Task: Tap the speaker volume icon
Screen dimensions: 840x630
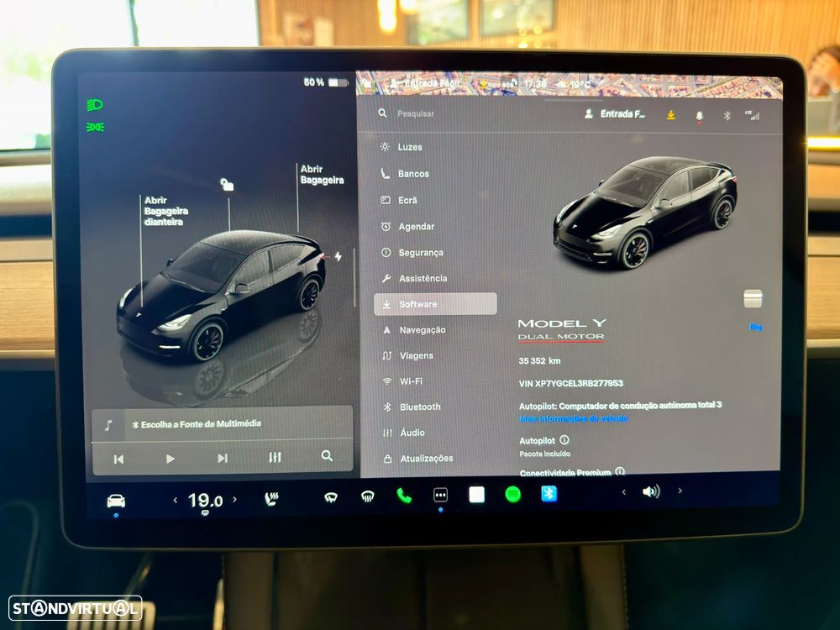Action: click(651, 491)
